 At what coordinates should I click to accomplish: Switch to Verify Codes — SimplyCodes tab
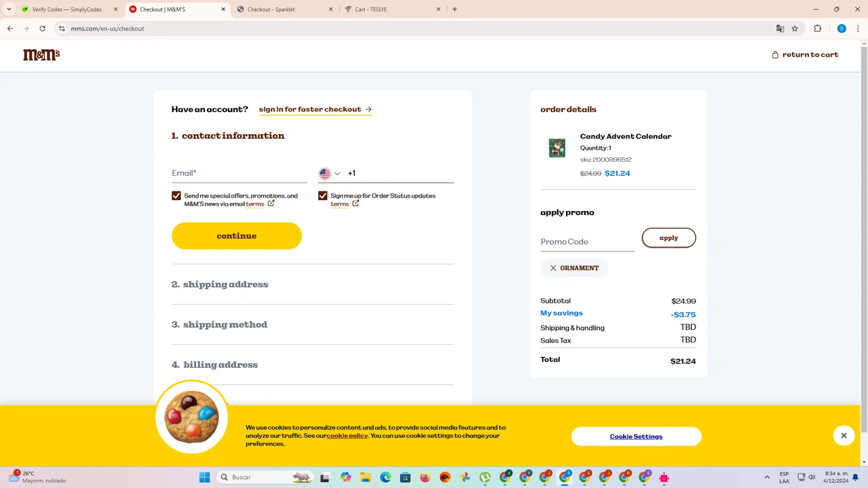(x=67, y=9)
